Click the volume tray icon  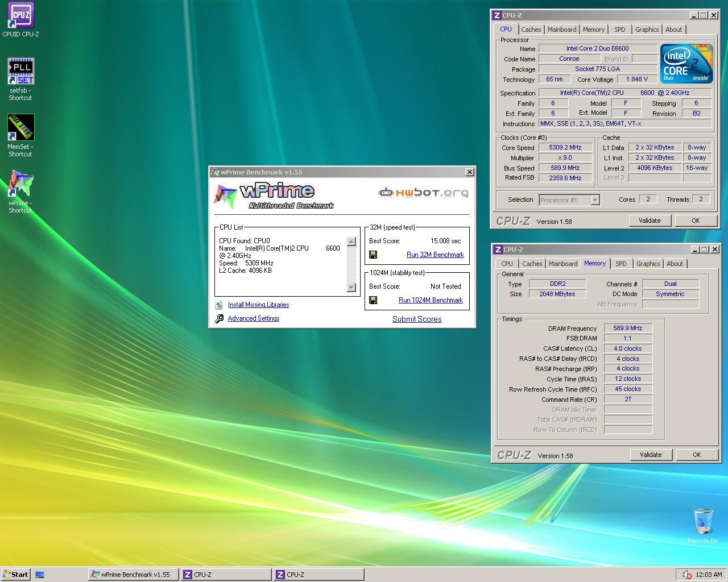687,575
